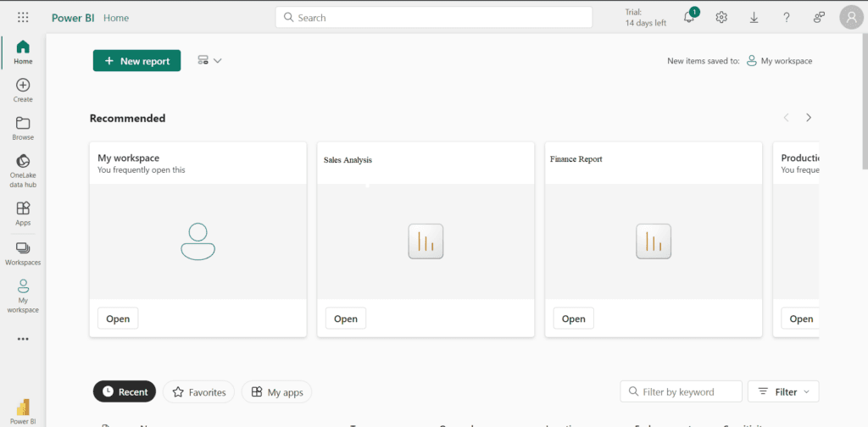Open the app launcher waffle icon
868x427 pixels.
click(x=23, y=17)
